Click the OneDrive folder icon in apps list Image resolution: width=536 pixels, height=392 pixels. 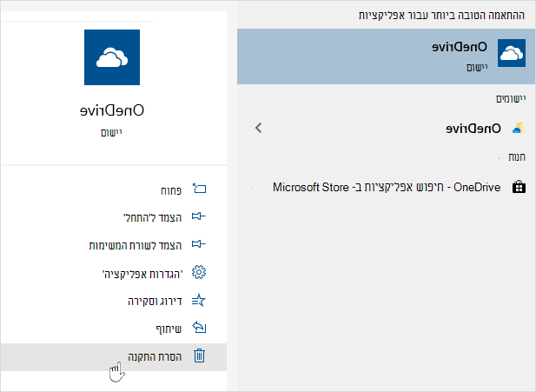point(518,129)
